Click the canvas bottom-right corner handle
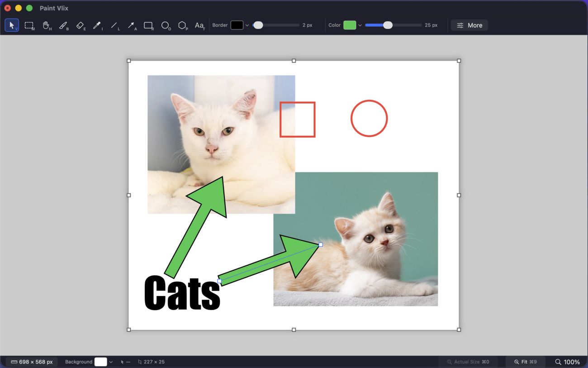 (459, 330)
